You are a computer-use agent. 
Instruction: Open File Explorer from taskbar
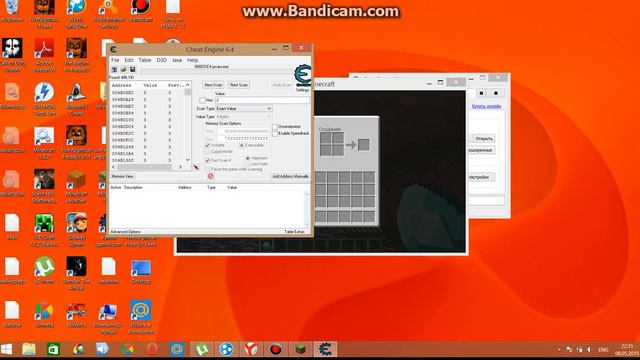pos(29,349)
